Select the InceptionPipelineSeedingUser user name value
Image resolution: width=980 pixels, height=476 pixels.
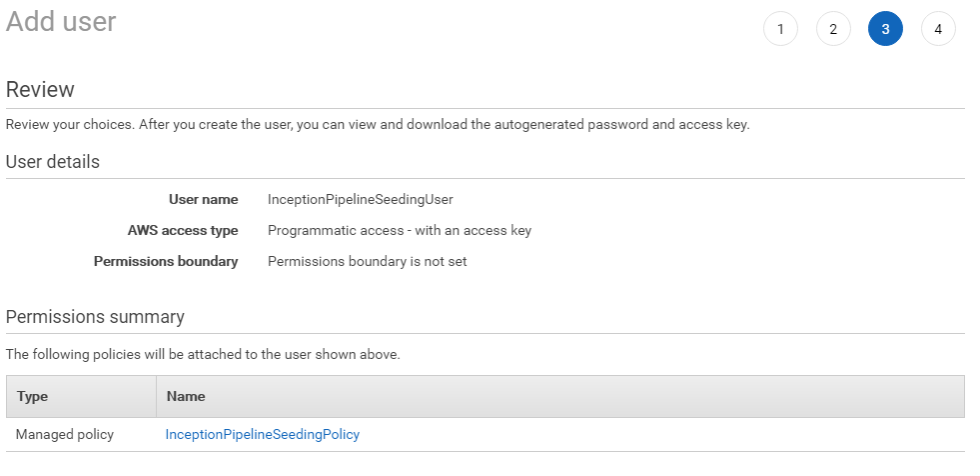tap(360, 200)
